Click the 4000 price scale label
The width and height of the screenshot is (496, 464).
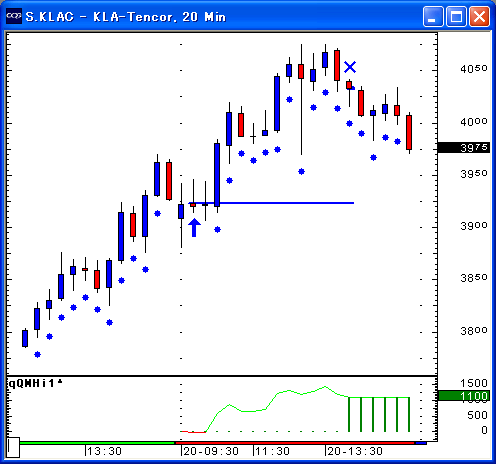pyautogui.click(x=474, y=122)
